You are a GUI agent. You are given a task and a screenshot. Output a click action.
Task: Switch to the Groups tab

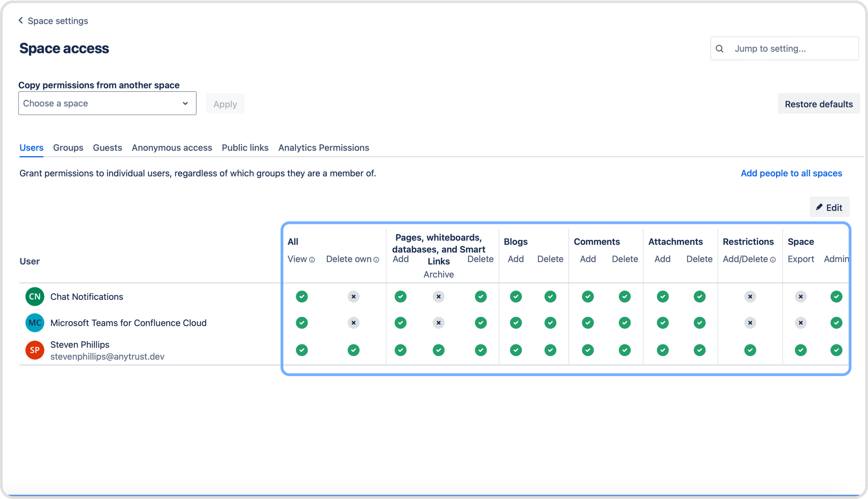click(x=68, y=148)
